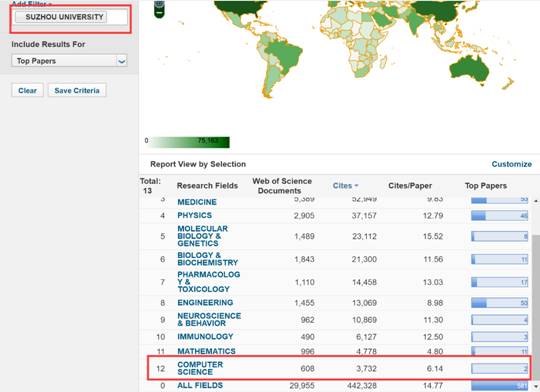Click the Save Criteria button
The image size is (540, 392).
pos(77,91)
